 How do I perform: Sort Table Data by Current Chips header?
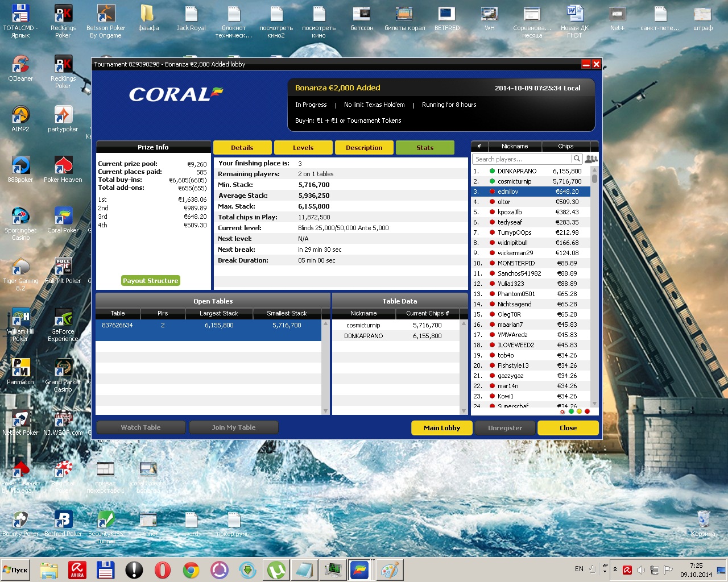point(427,313)
